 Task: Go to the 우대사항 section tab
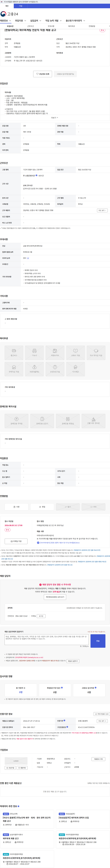point(51,26)
